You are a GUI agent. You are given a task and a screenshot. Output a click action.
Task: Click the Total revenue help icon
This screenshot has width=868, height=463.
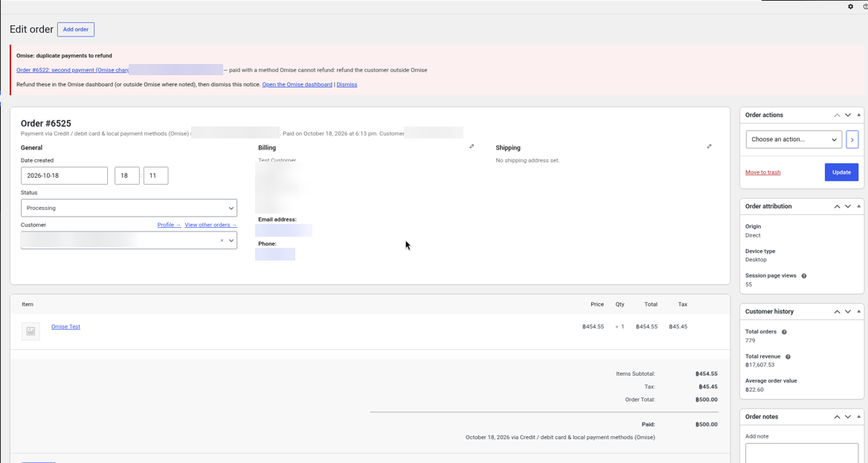pos(788,357)
